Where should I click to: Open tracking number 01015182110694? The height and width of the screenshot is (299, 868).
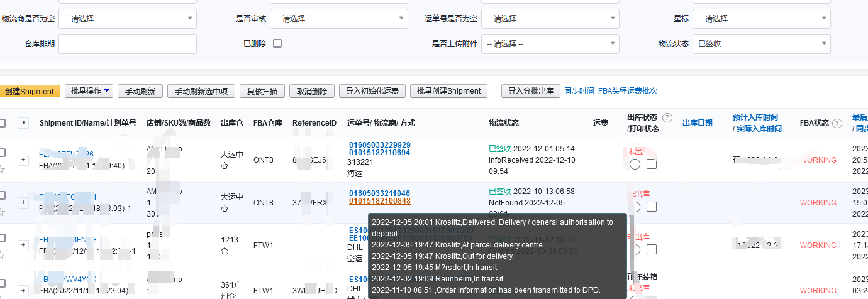click(x=379, y=153)
